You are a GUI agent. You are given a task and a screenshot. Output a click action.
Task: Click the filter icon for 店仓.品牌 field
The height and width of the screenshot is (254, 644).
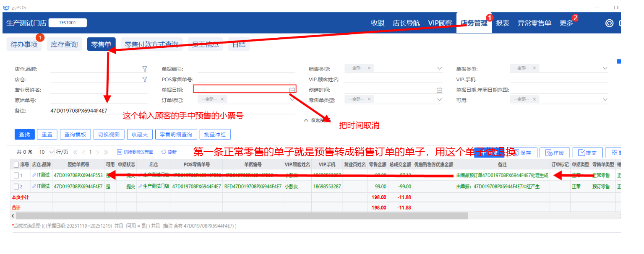[145, 69]
